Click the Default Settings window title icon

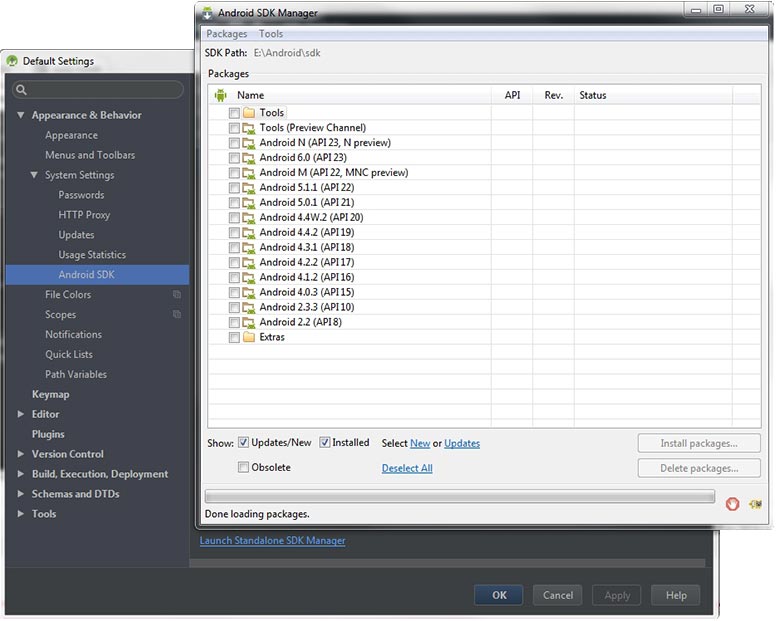pos(12,61)
